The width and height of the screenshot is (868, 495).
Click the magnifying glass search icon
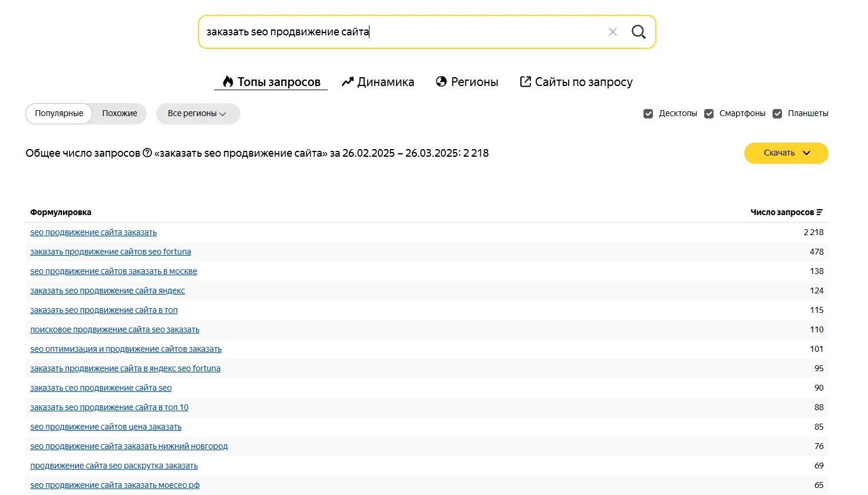point(638,32)
